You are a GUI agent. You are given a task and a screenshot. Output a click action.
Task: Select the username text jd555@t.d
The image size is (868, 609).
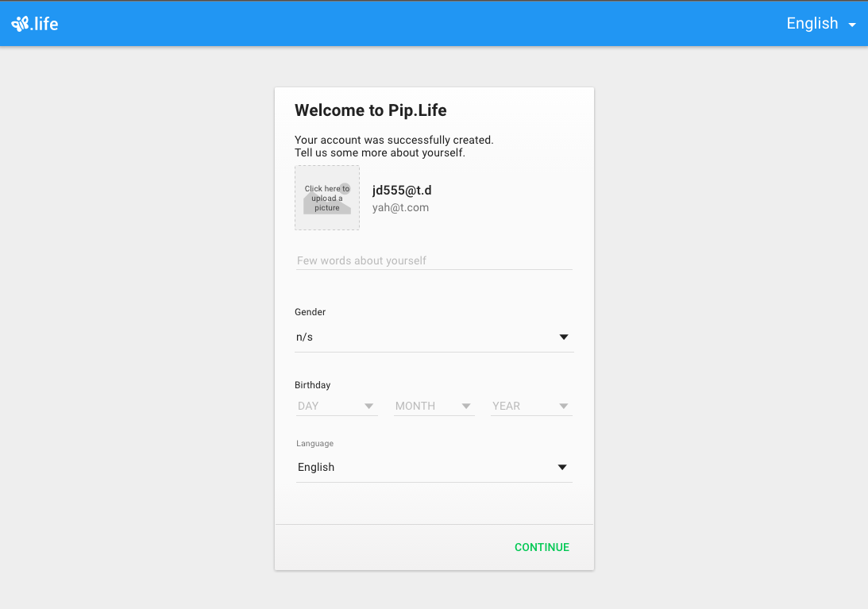(402, 191)
